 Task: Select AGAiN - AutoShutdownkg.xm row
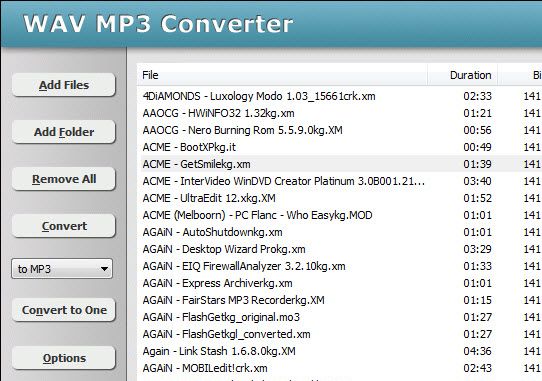click(340, 232)
